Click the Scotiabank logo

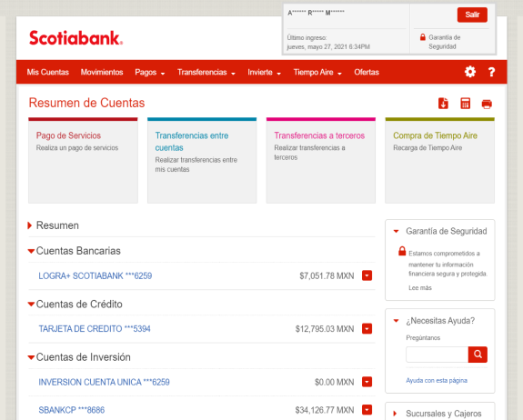[76, 38]
